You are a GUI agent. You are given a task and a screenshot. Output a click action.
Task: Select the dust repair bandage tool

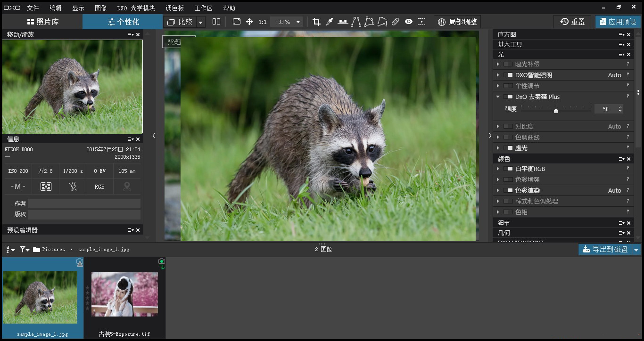tap(396, 22)
